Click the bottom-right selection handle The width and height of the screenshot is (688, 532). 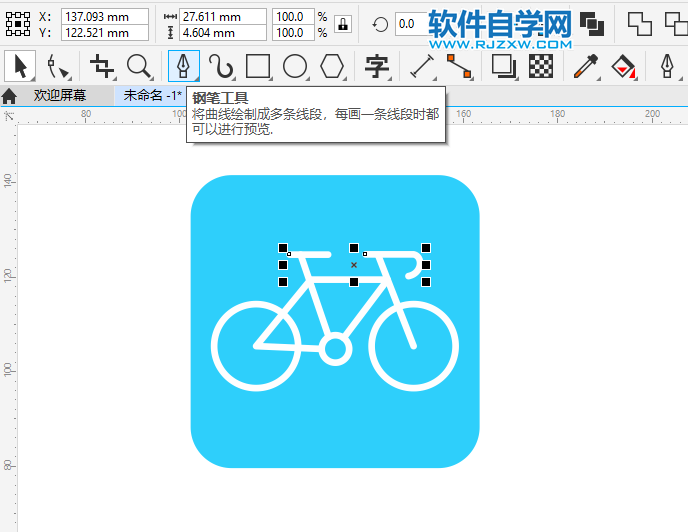click(x=426, y=282)
